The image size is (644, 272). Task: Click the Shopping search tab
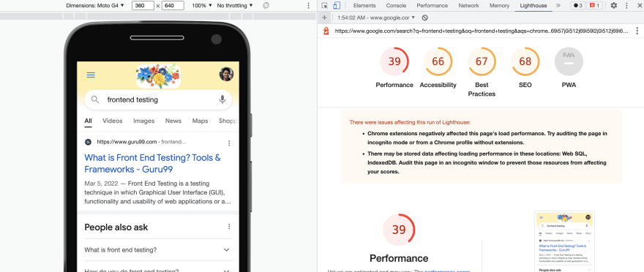click(228, 121)
